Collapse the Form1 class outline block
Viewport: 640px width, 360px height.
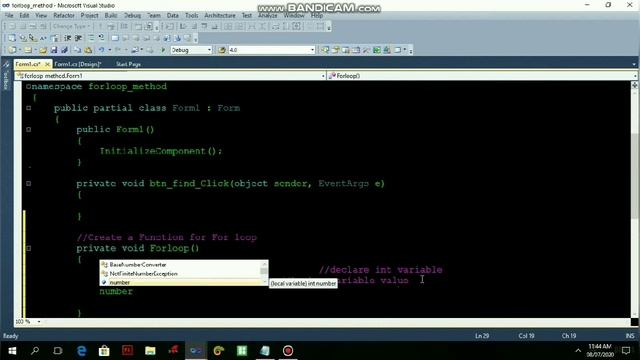tap(28, 108)
